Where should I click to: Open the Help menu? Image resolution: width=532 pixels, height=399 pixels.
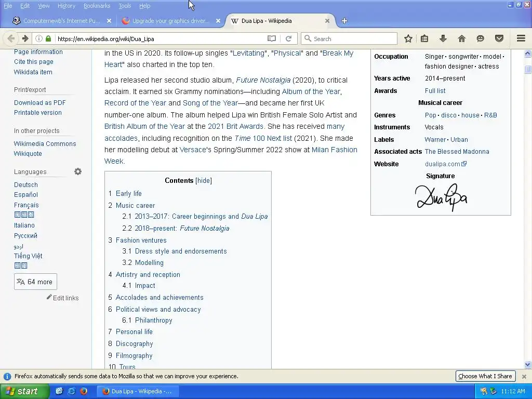(x=145, y=6)
